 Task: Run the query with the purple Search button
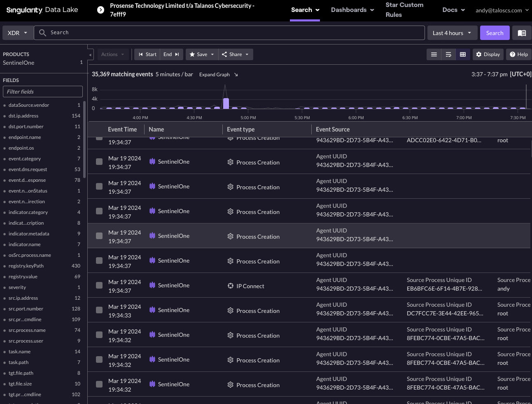tap(495, 33)
